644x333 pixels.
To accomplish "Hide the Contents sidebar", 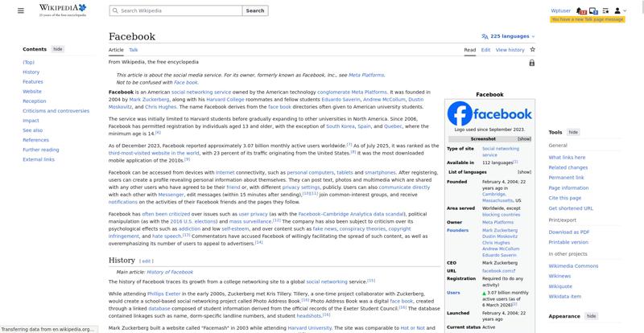I will tap(58, 49).
